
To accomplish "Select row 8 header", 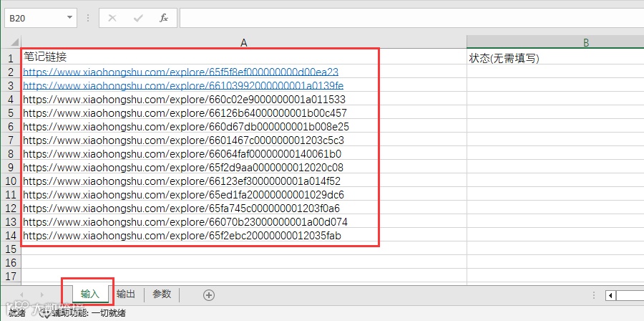I will tap(11, 154).
